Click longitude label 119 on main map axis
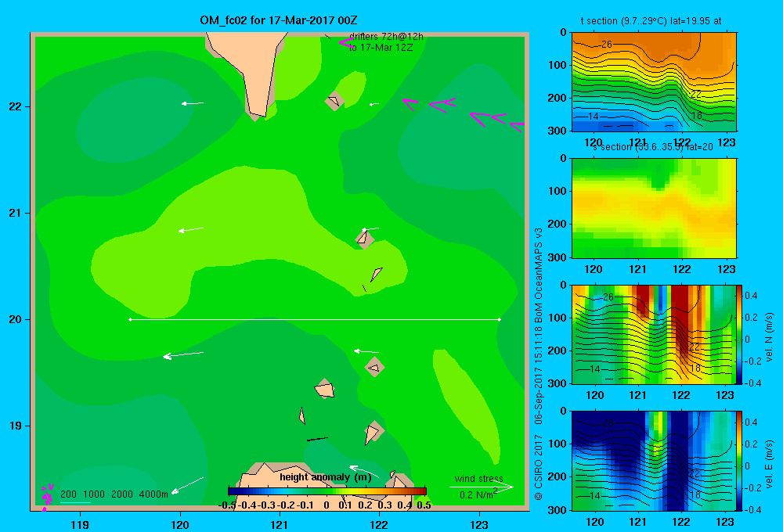 (x=80, y=524)
